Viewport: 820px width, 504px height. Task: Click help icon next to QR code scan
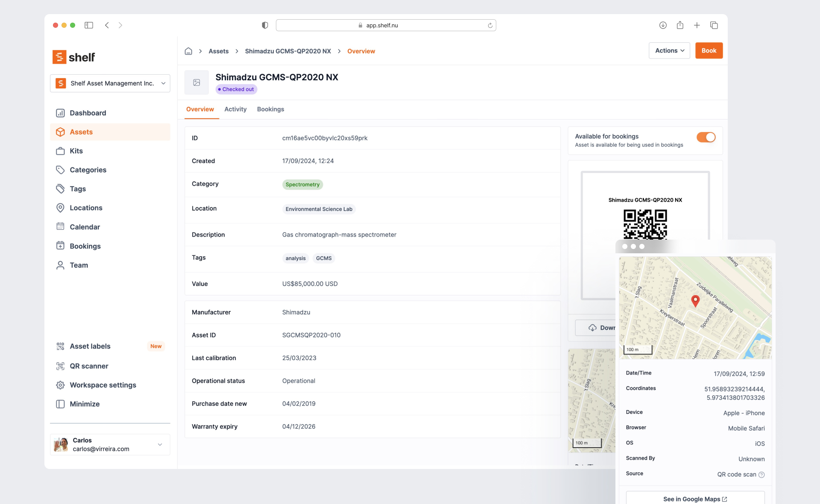[x=761, y=475]
